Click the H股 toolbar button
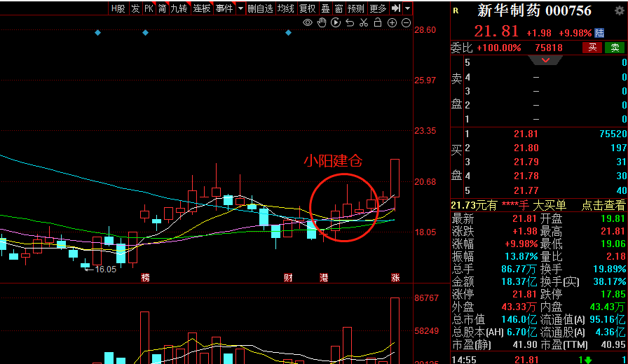The height and width of the screenshot is (364, 628). (118, 8)
